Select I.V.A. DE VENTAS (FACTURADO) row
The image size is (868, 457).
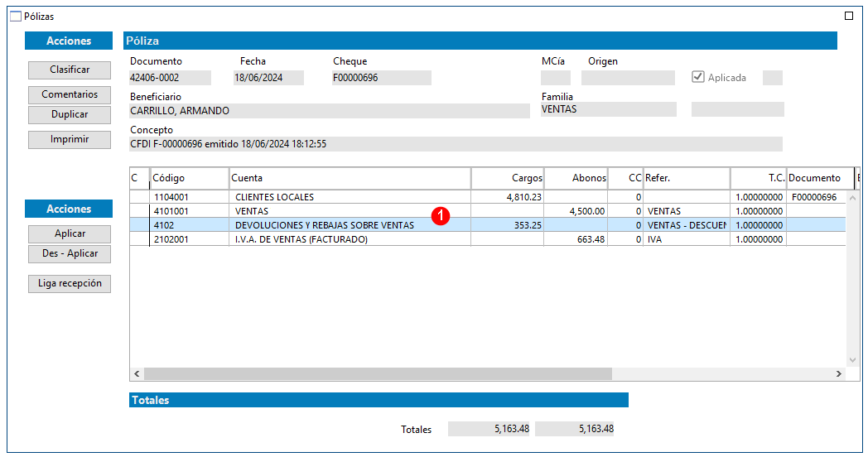coord(487,239)
